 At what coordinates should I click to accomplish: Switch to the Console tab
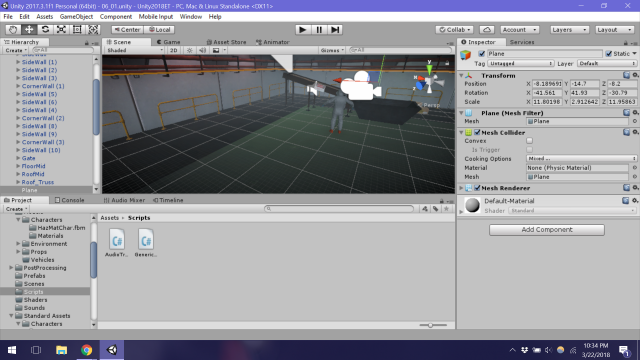[x=70, y=200]
